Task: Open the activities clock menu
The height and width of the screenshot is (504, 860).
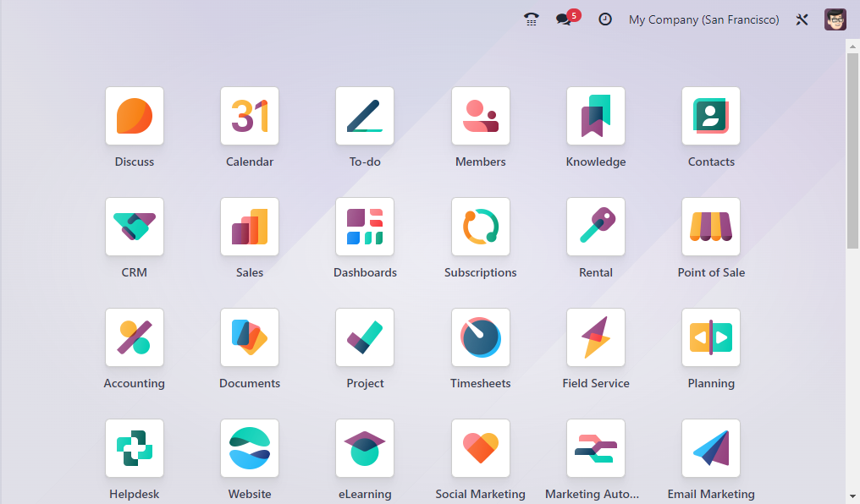Action: pyautogui.click(x=604, y=19)
